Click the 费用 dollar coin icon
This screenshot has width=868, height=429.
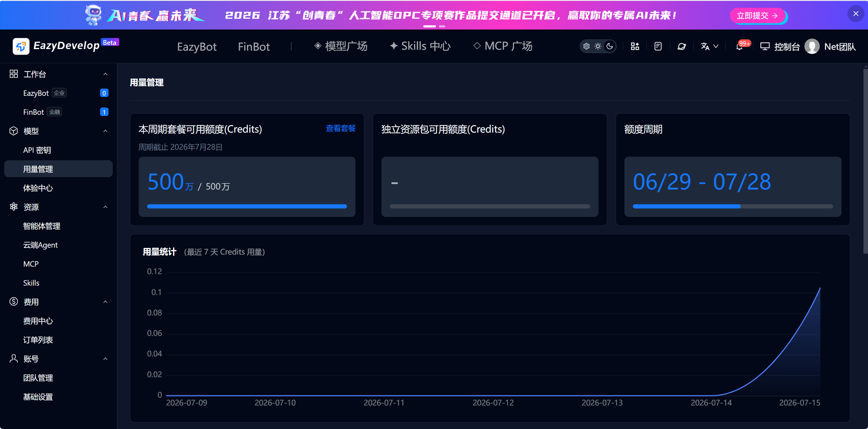(14, 301)
